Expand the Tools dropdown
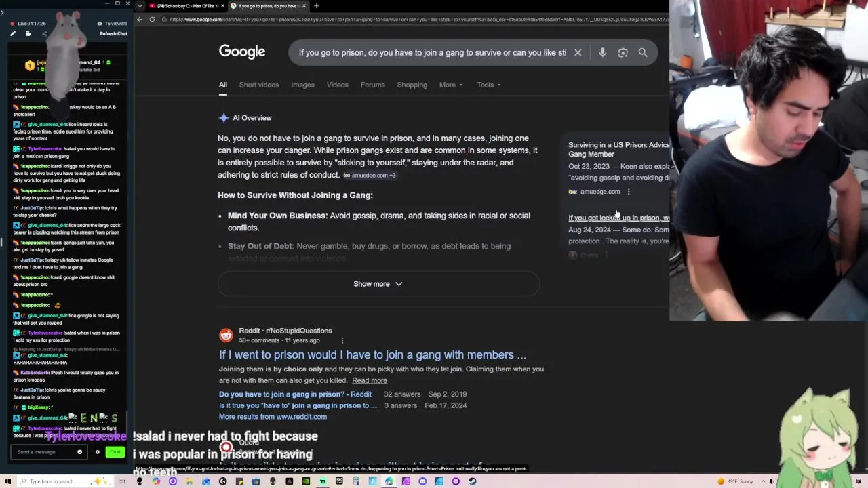 point(489,85)
